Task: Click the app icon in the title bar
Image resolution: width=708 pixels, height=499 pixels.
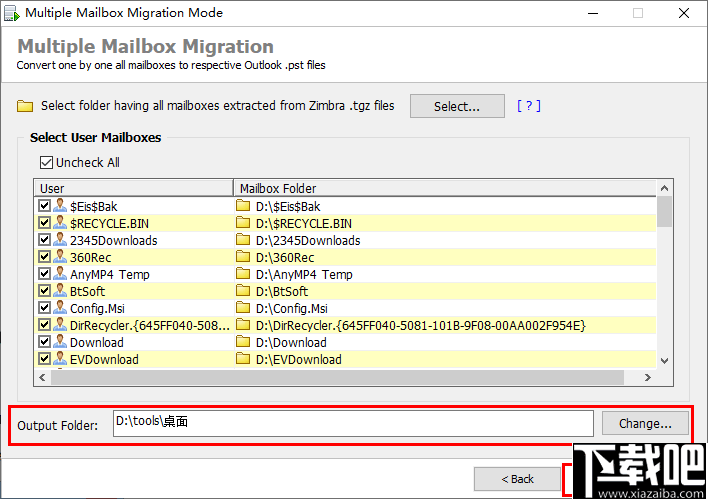Action: (x=12, y=13)
